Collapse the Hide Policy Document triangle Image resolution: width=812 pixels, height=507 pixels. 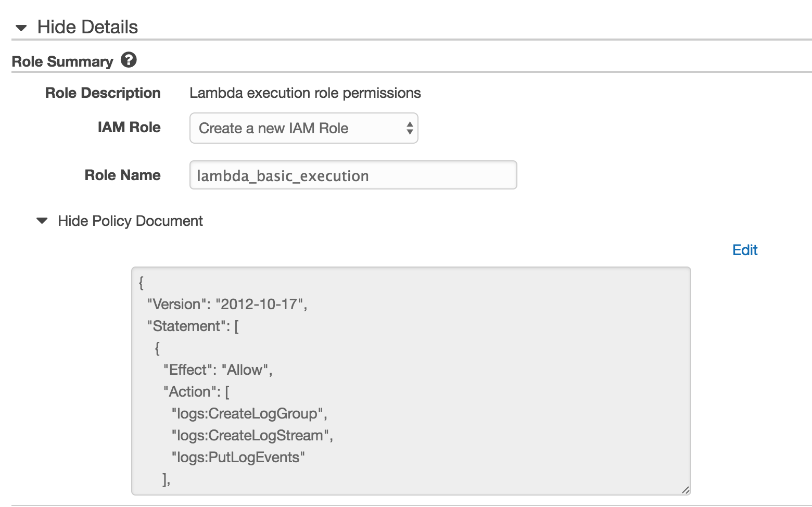pyautogui.click(x=42, y=221)
